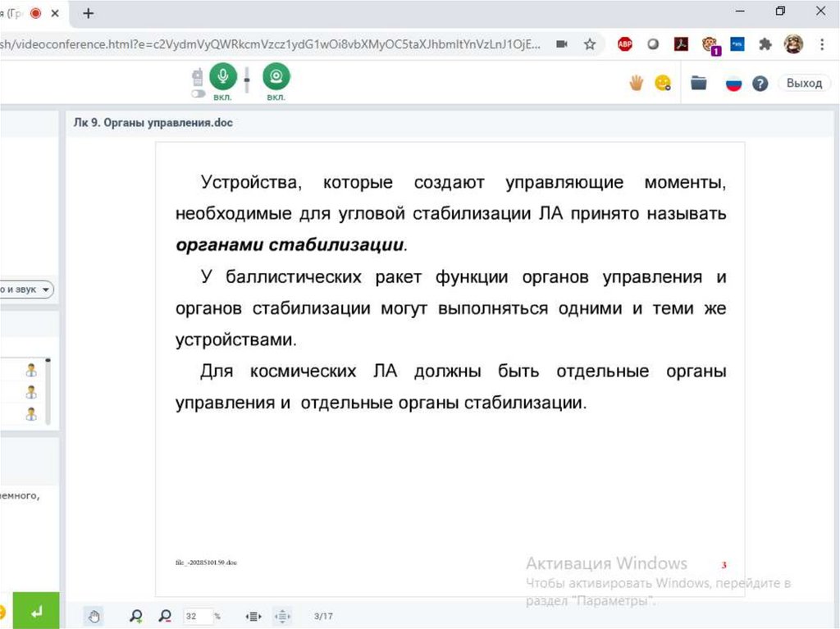Click the Выход exit button
The image size is (840, 629).
[x=804, y=83]
